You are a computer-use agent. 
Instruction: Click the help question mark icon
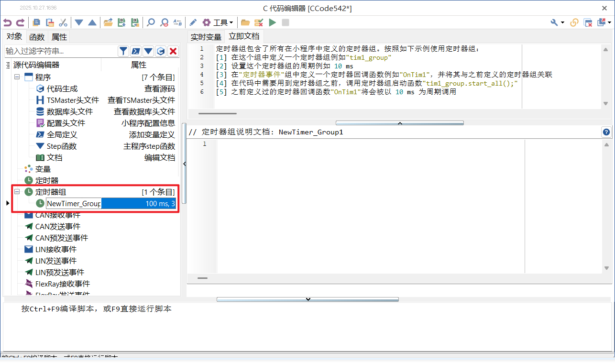pos(606,132)
